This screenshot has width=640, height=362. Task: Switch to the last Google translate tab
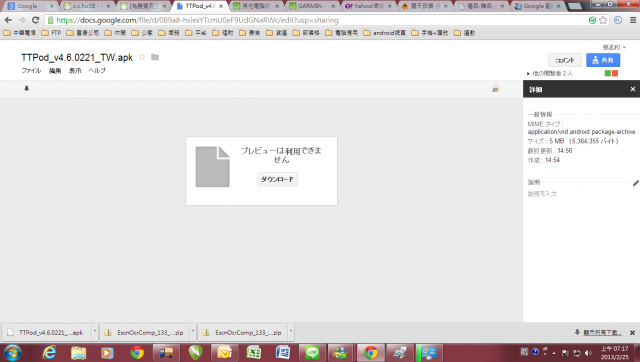(538, 6)
